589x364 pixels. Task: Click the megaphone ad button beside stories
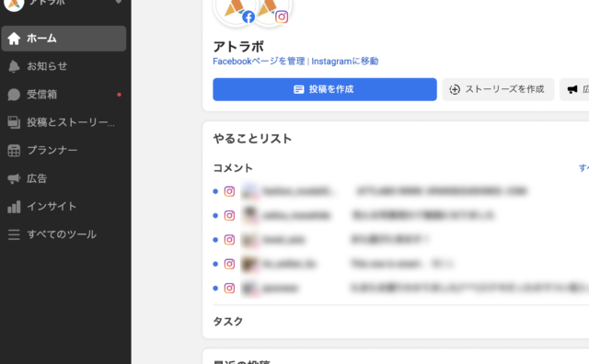(574, 89)
